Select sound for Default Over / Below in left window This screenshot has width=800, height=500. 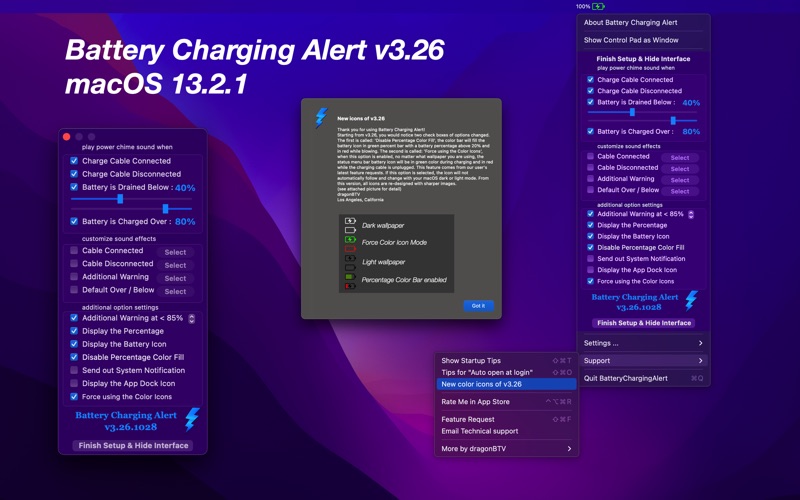175,292
